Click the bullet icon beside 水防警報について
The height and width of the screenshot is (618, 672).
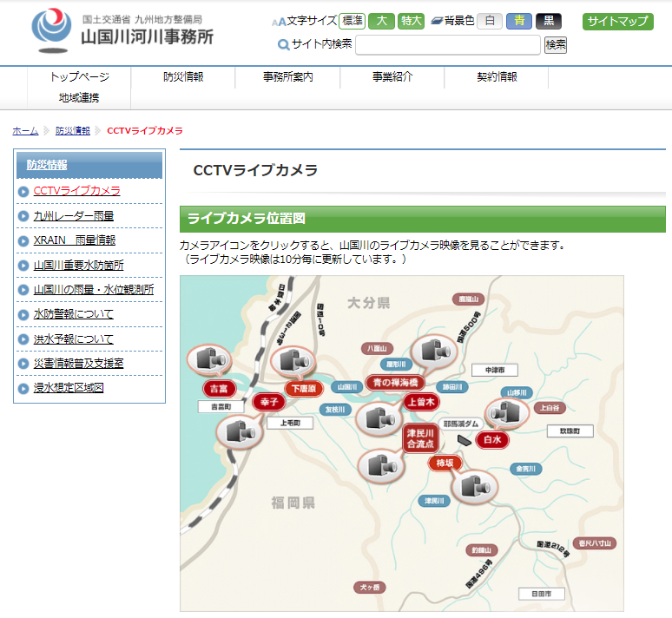click(23, 314)
